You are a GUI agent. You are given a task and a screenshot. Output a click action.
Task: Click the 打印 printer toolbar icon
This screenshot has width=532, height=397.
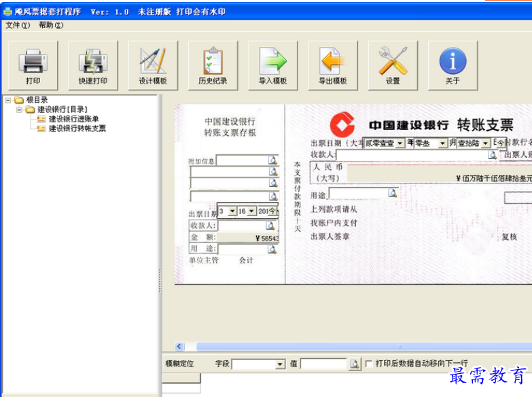click(x=33, y=65)
